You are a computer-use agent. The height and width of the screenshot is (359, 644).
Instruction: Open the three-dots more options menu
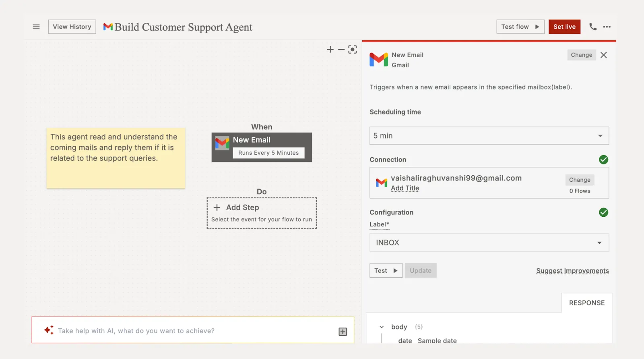pyautogui.click(x=607, y=27)
